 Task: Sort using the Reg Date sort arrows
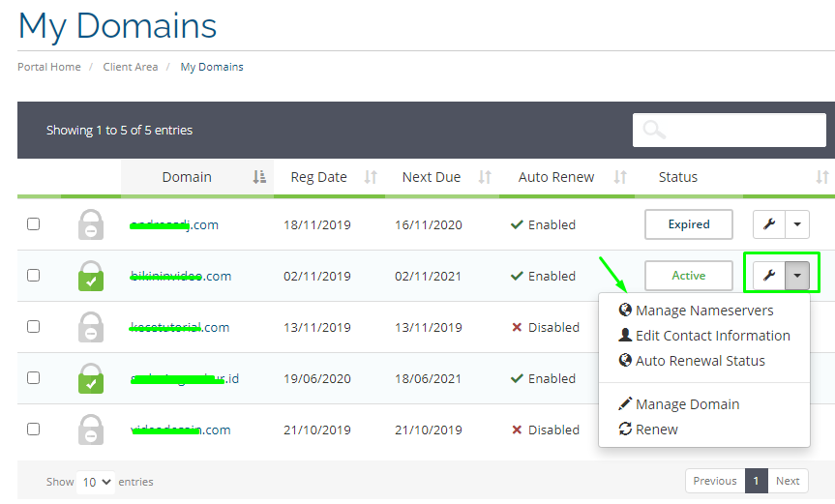click(371, 177)
